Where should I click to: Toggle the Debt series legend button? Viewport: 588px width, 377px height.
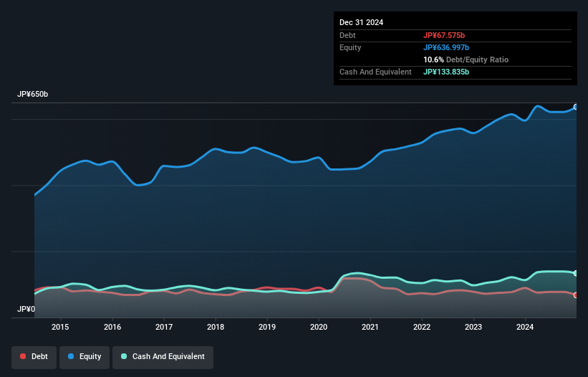(34, 357)
